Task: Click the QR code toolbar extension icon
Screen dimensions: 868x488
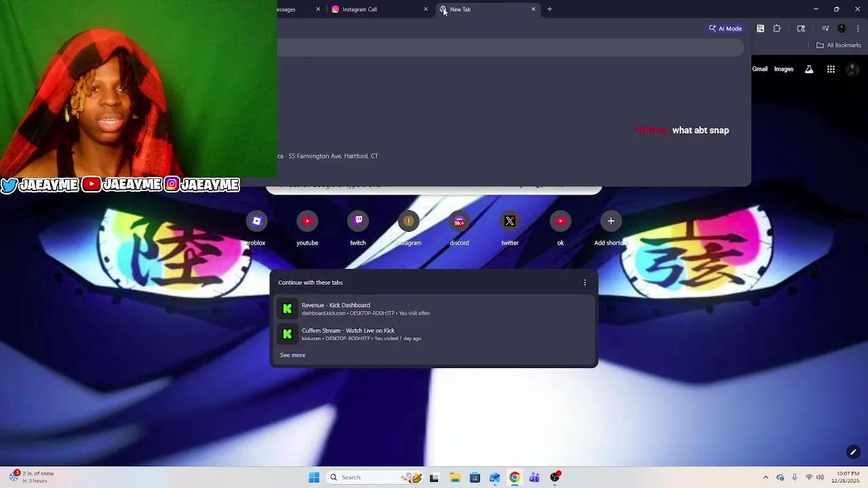Action: (760, 28)
